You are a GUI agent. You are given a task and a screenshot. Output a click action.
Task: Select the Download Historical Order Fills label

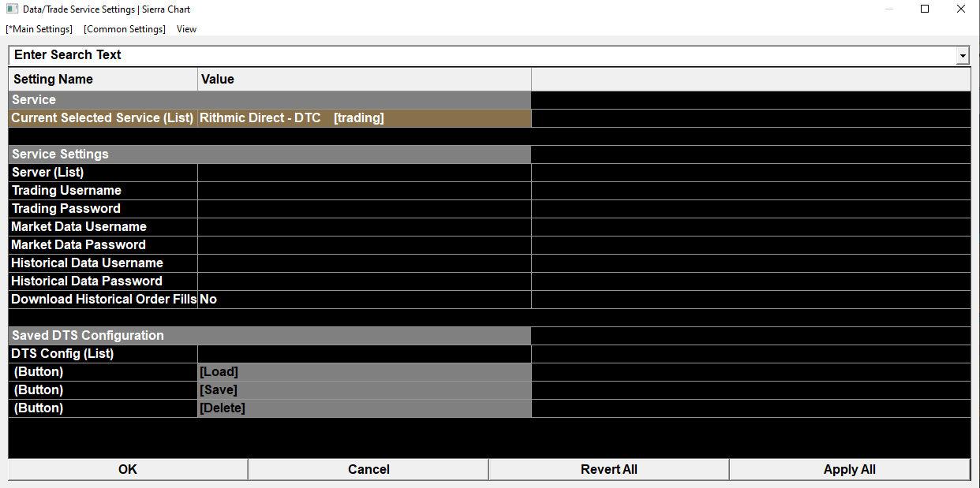click(103, 300)
